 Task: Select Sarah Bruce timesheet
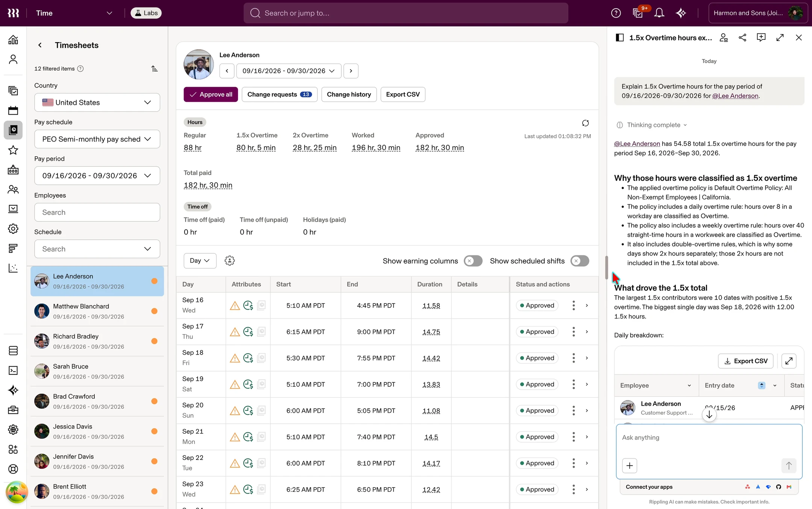97,372
